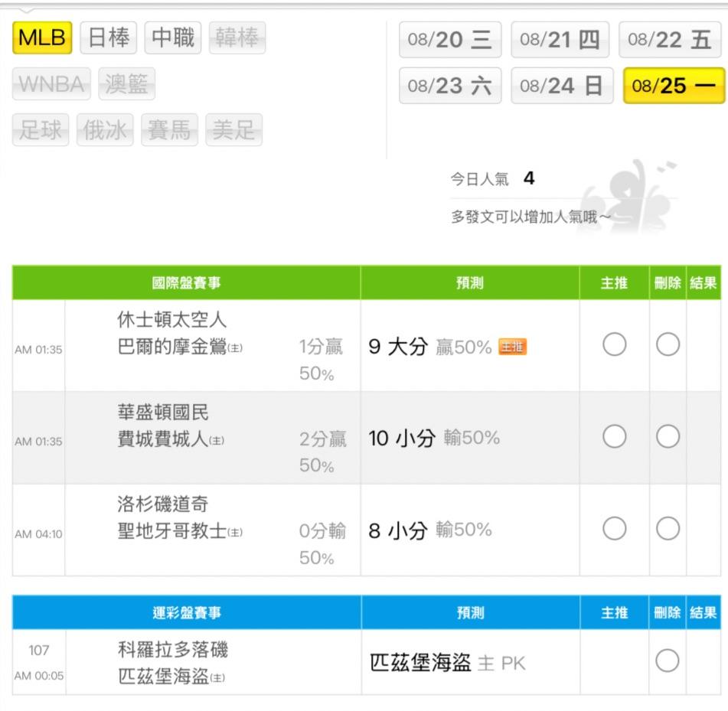Open the 足球 tab
The width and height of the screenshot is (728, 711).
(41, 130)
